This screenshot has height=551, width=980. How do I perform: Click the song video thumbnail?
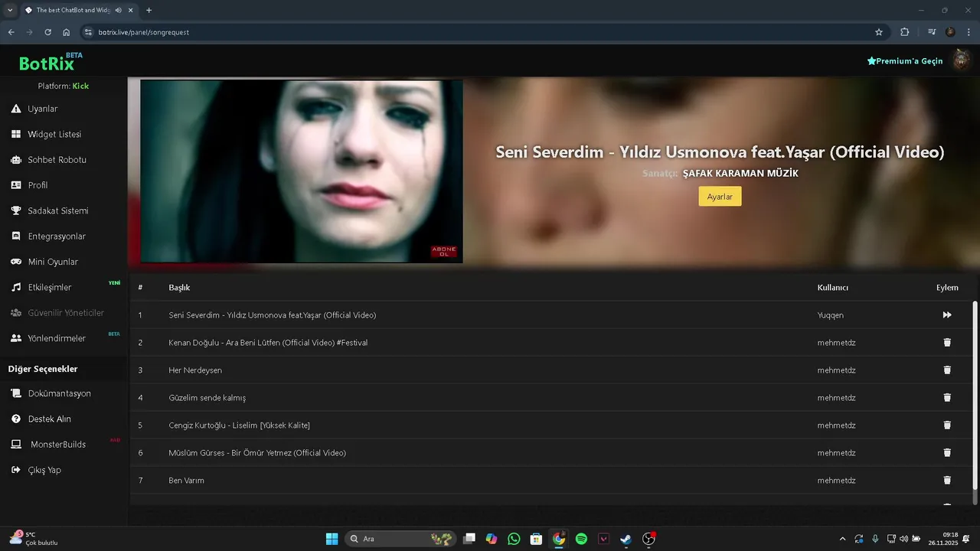click(302, 171)
